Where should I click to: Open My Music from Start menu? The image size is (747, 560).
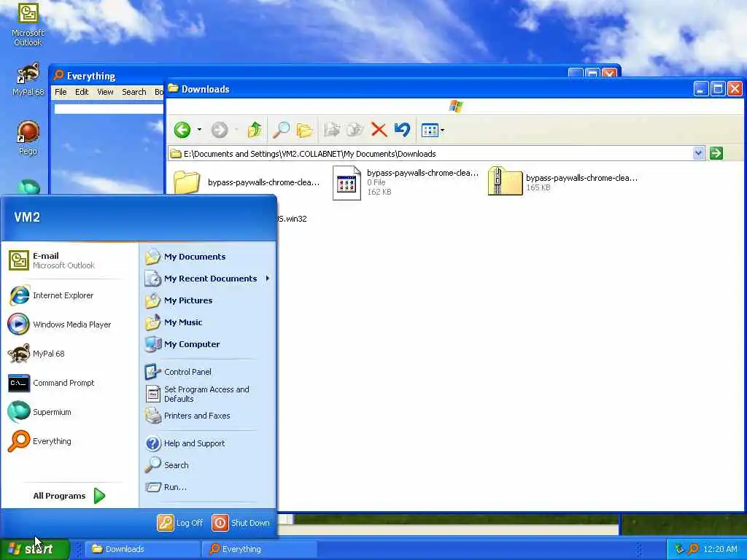click(208, 322)
